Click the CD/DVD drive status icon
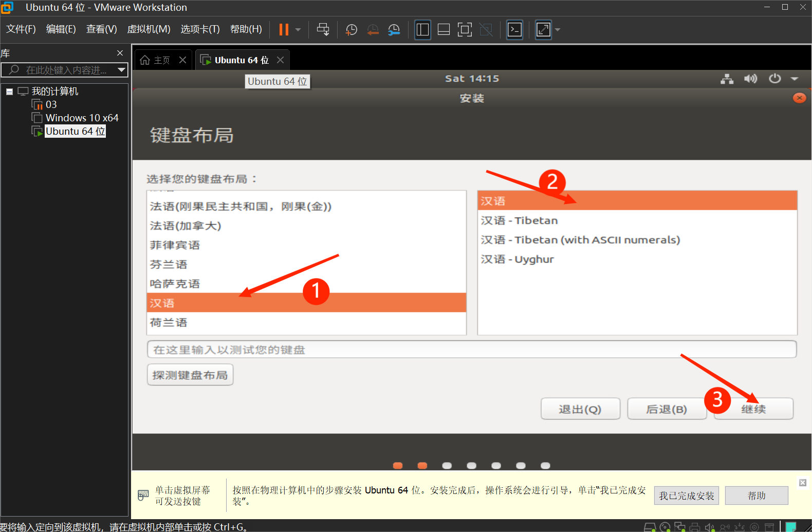 [665, 527]
